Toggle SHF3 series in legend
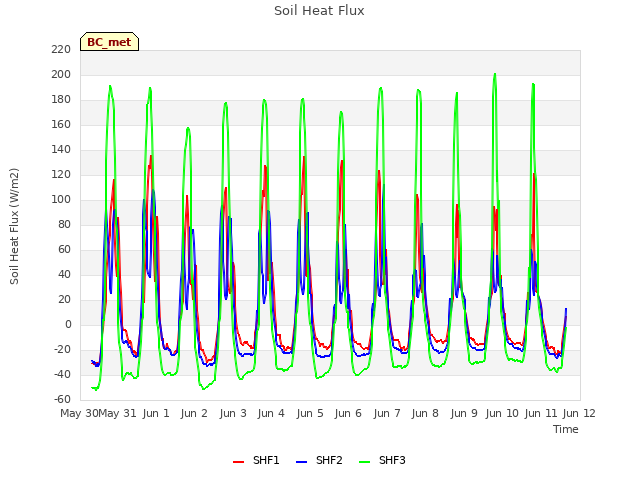Viewport: 640px width, 480px height. [x=382, y=460]
